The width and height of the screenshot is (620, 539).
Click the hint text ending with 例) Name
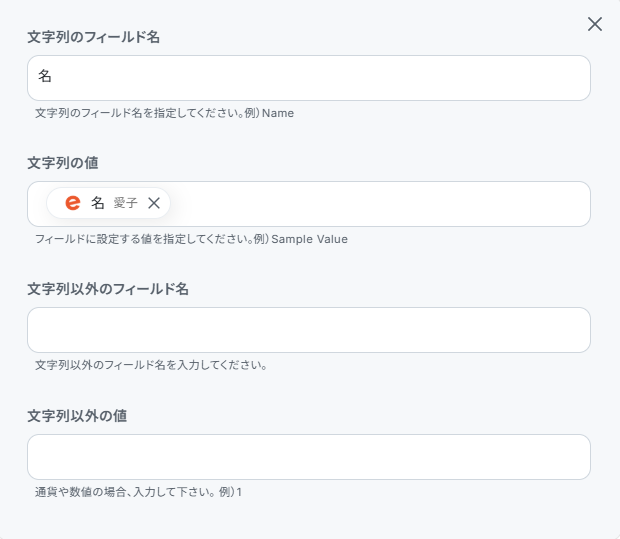(164, 113)
